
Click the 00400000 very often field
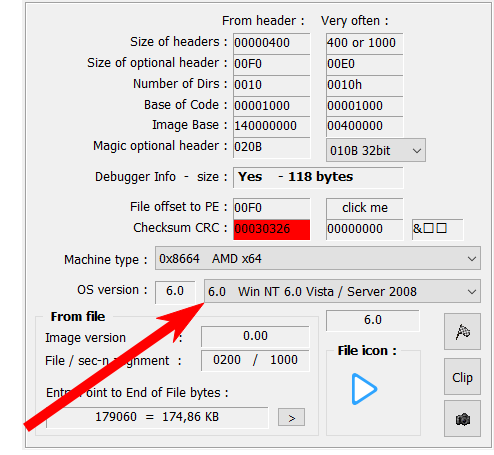(x=365, y=126)
